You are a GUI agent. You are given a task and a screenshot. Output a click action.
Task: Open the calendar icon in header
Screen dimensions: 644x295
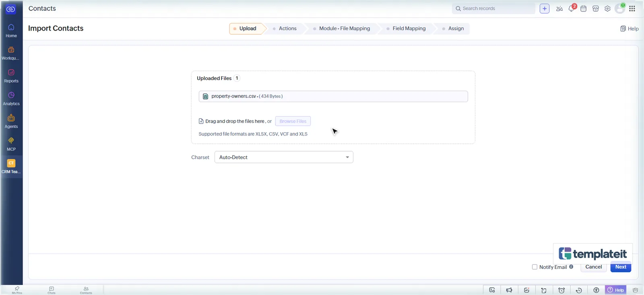(x=583, y=8)
